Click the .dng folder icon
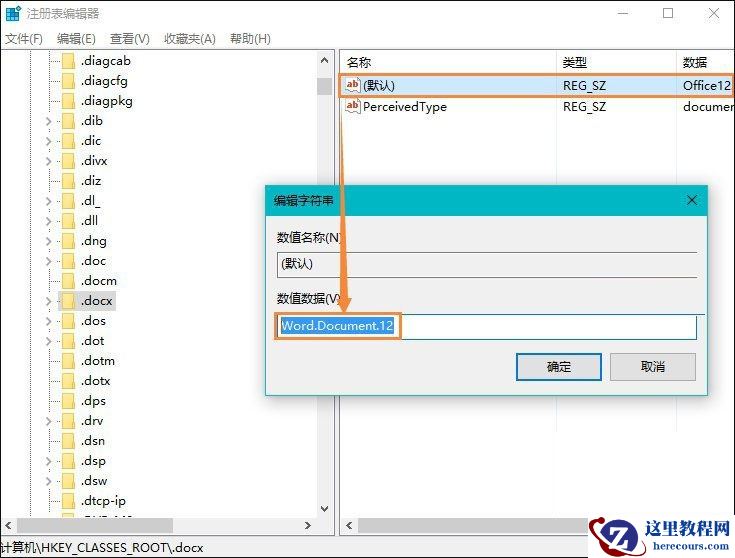 (68, 241)
